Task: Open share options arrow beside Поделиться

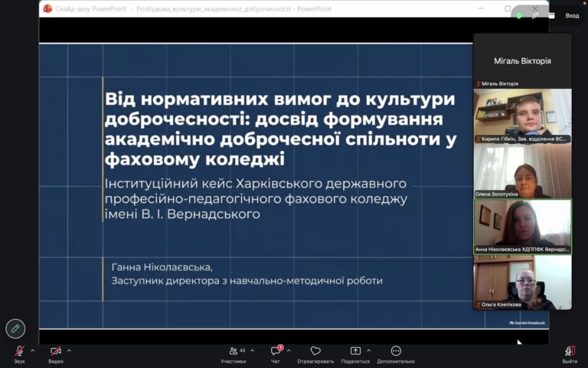Action: point(368,350)
